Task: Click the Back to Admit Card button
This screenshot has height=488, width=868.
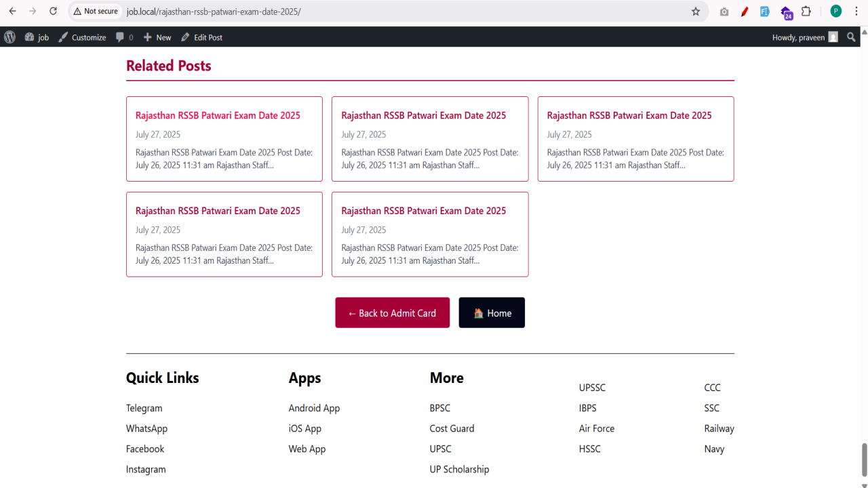Action: point(392,312)
